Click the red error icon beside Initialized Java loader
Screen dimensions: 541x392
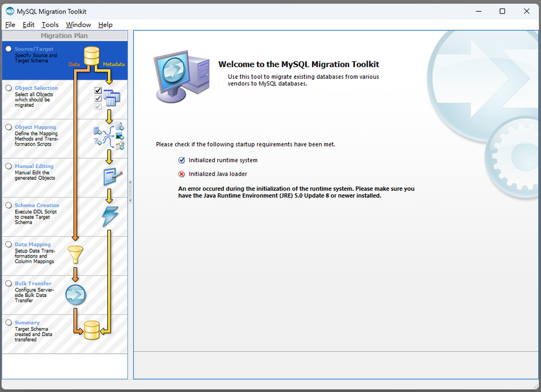[x=181, y=174]
